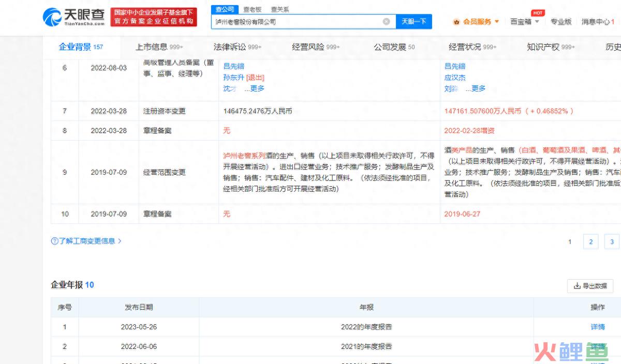
Task: Click the 专业版 link
Action: (x=561, y=22)
